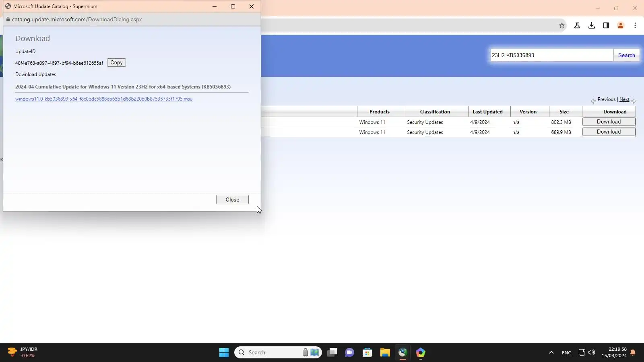Sort results by Size column
The height and width of the screenshot is (362, 644).
coord(564,112)
